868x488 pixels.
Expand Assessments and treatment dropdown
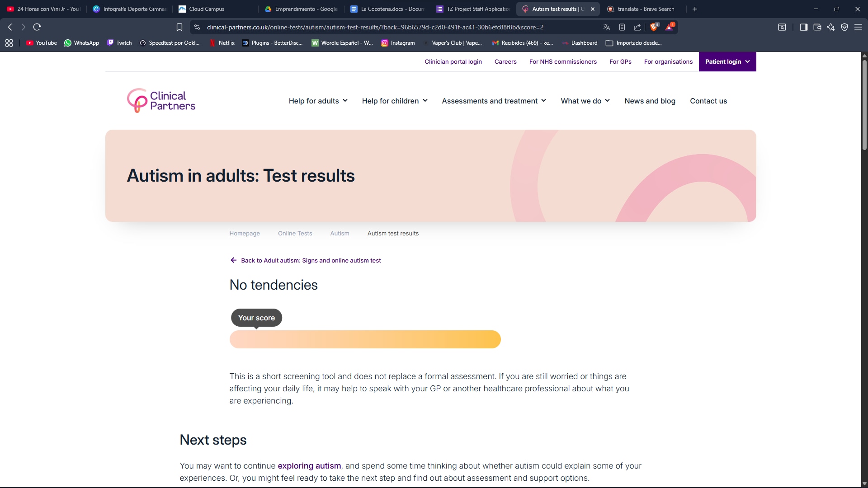point(494,101)
